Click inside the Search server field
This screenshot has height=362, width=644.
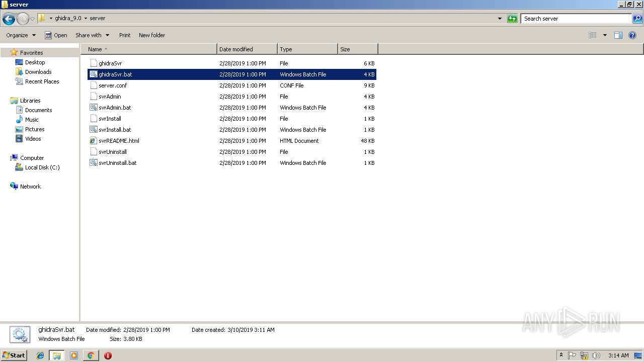576,19
